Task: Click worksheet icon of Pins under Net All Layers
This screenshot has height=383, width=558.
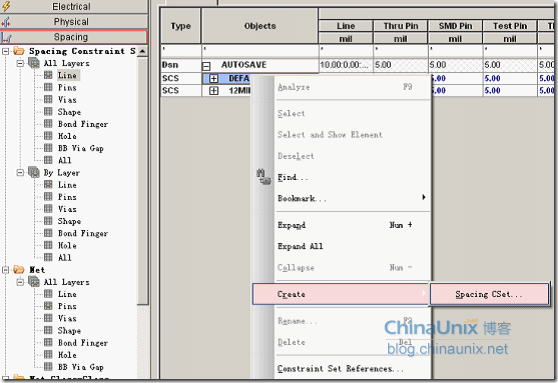Action: 48,306
